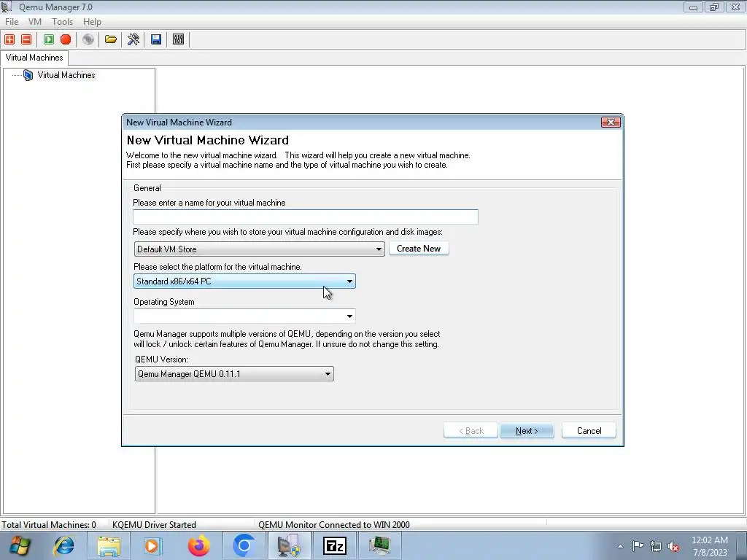This screenshot has height=560, width=747.
Task: Open the File menu
Action: (x=12, y=22)
